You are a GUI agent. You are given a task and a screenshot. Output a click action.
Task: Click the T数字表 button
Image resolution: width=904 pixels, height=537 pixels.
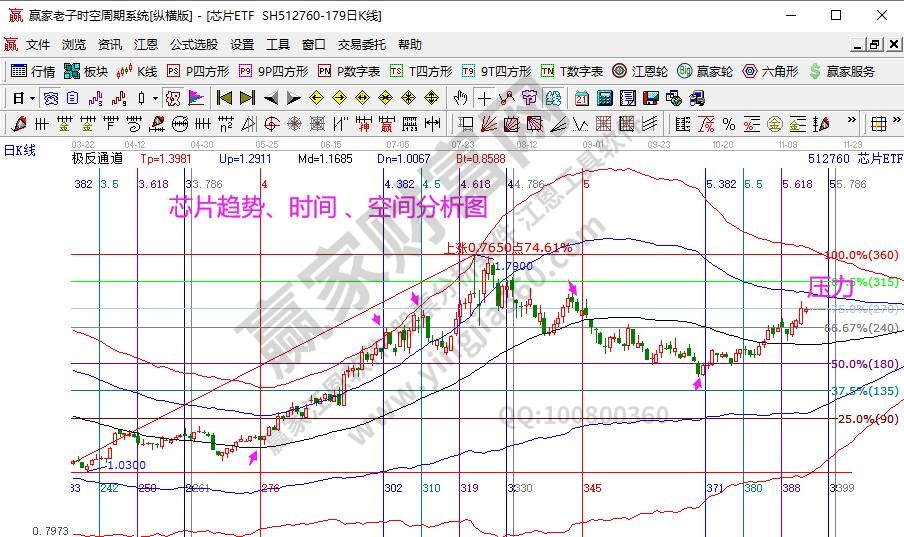571,71
